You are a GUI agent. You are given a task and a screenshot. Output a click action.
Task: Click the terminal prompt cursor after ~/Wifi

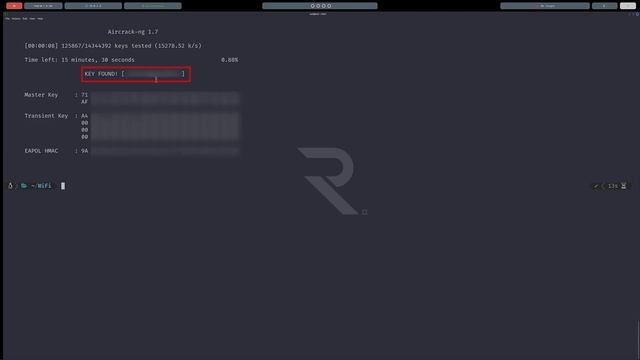point(63,186)
